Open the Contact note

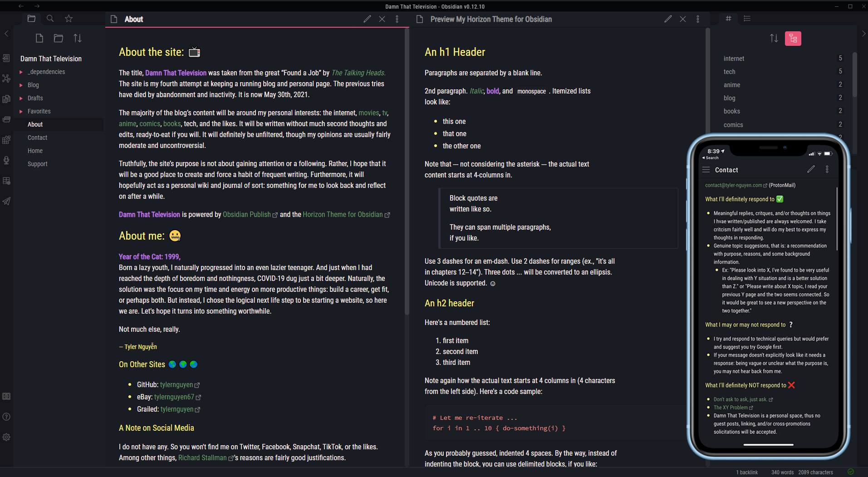(59, 138)
